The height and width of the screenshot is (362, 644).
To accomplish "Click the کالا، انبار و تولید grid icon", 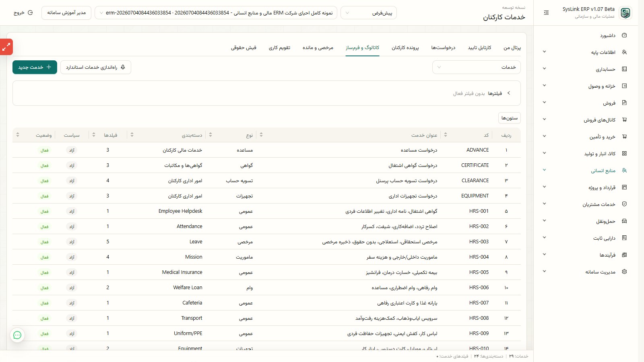I will pos(624,154).
